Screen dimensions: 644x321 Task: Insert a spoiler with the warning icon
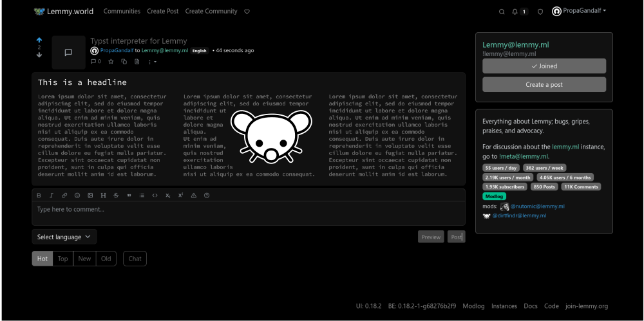194,196
